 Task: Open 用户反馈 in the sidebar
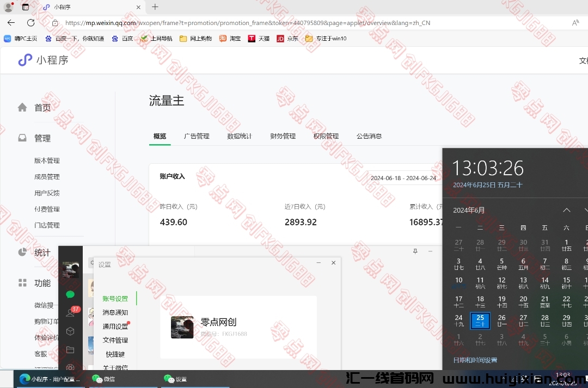[x=47, y=193]
